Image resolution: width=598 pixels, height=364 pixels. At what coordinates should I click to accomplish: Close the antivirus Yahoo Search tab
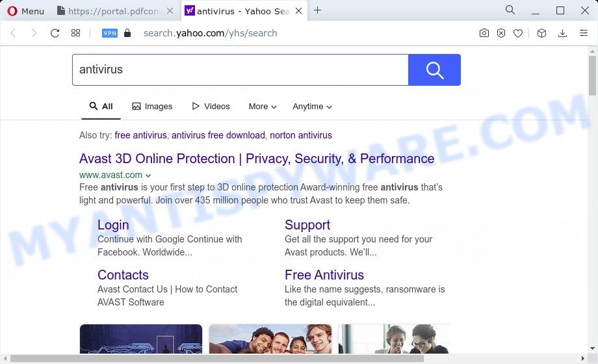299,11
